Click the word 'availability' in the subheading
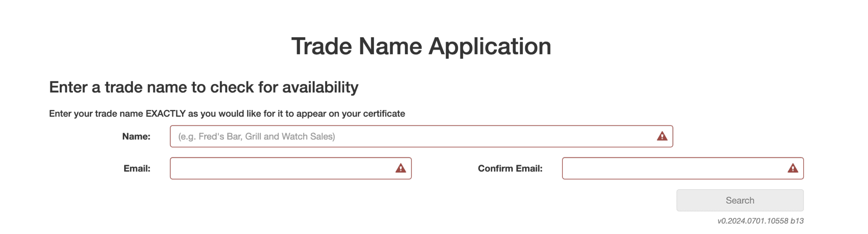 coord(320,87)
